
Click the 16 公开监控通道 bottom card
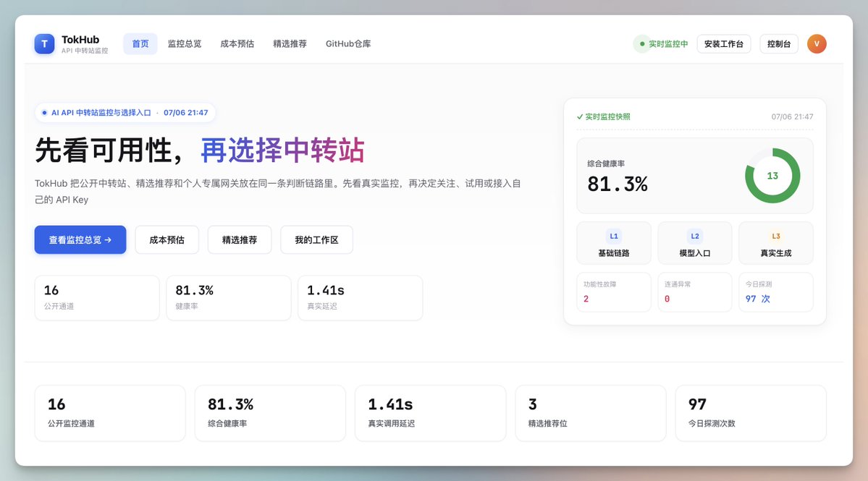tap(110, 413)
